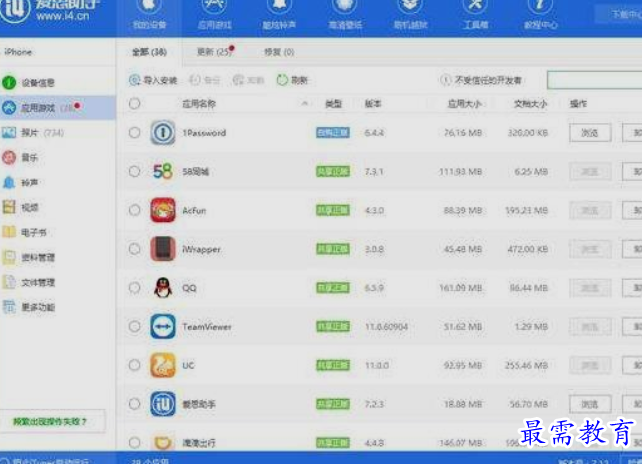Viewport: 642px width, 464px height.
Task: Click the iWrapper app icon
Action: [163, 249]
